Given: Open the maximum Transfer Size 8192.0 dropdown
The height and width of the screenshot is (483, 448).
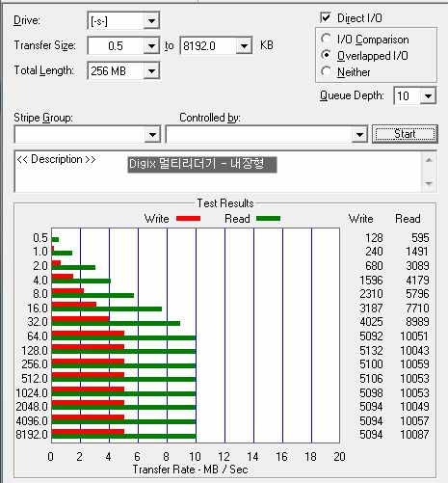Looking at the screenshot, I should click(x=244, y=46).
